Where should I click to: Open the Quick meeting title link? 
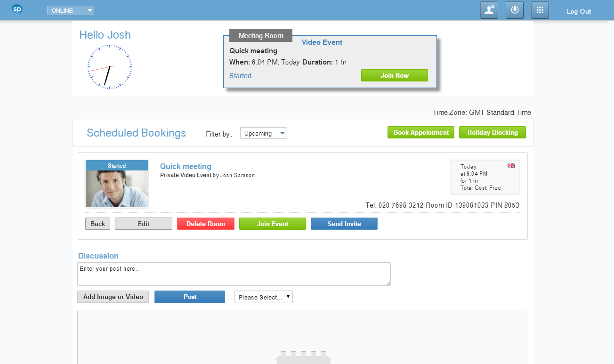pos(186,166)
